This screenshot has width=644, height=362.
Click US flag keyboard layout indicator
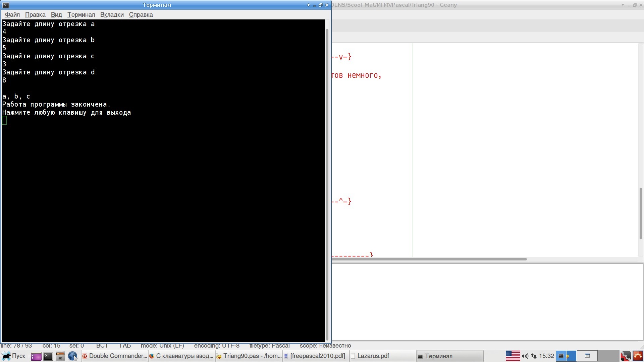513,356
